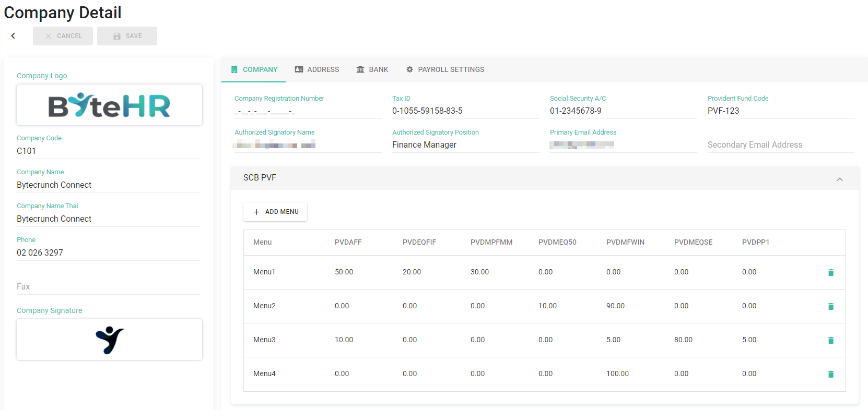Click the PVDMEQ50 column header
This screenshot has width=868, height=410.
click(557, 243)
